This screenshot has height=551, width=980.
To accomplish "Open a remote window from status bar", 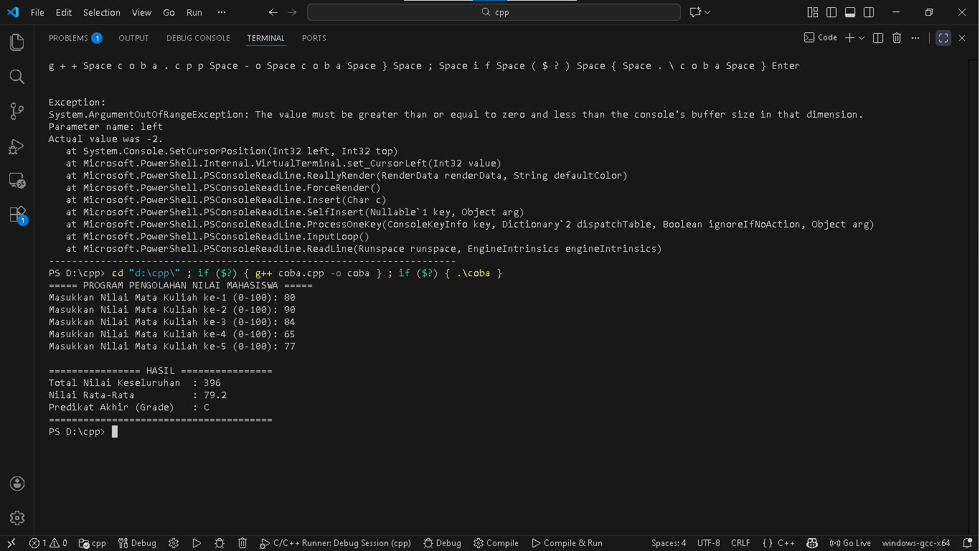I will pos(11,543).
